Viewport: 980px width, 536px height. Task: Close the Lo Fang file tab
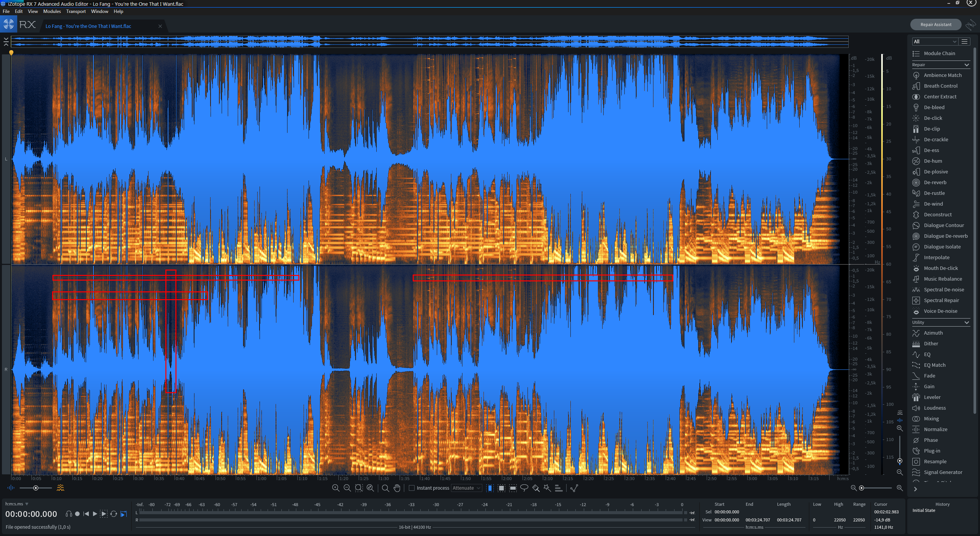pos(160,26)
